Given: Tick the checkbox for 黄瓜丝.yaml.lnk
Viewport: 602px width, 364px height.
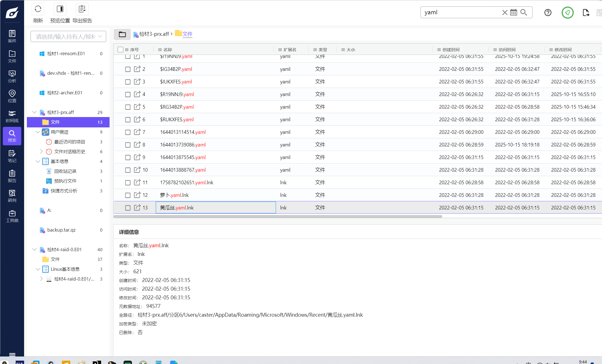Looking at the screenshot, I should pyautogui.click(x=128, y=208).
